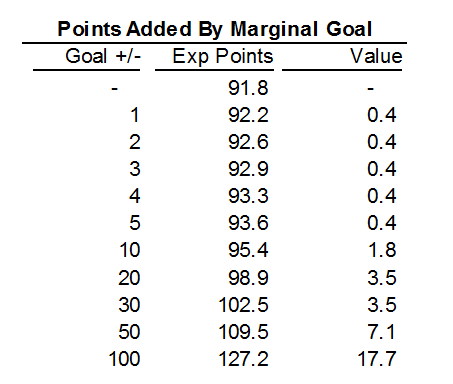Screen dimensions: 453x384
Task: Click the Points Added By Marginal Goal title
Action: click(215, 29)
